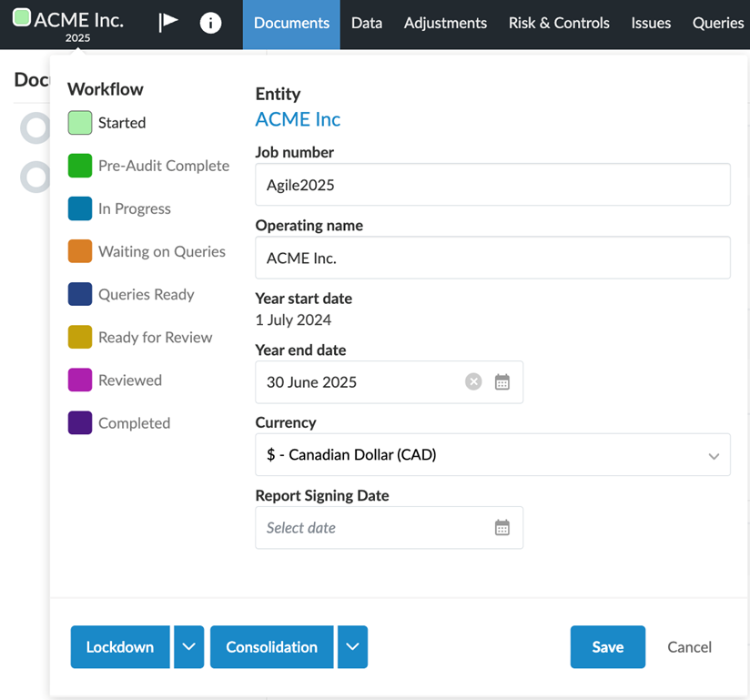Viewport: 750px width, 700px height.
Task: Open calendar for Report Signing Date
Action: [502, 527]
